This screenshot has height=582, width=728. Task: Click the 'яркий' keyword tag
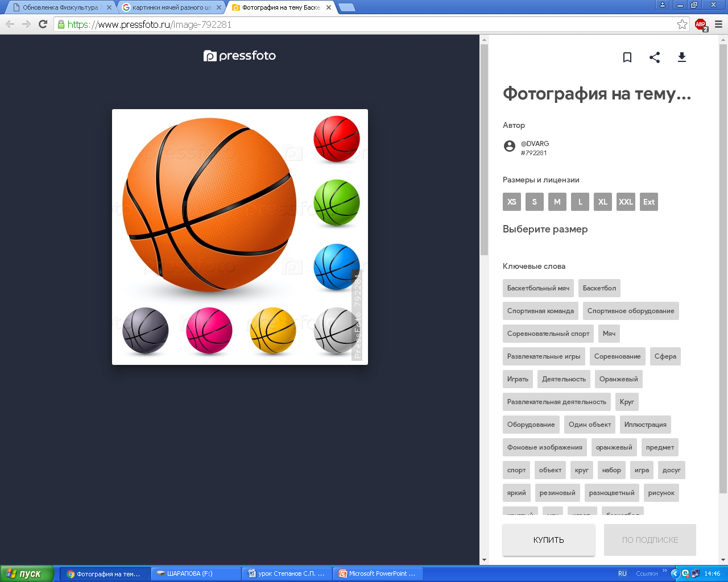pos(516,493)
